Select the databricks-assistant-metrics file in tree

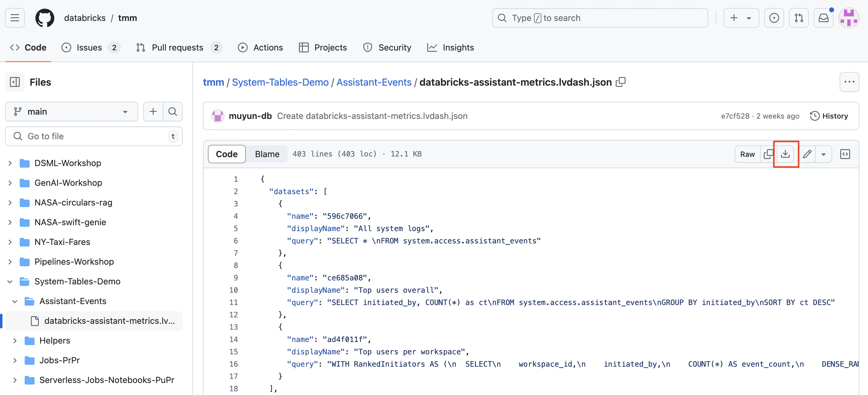(94, 321)
